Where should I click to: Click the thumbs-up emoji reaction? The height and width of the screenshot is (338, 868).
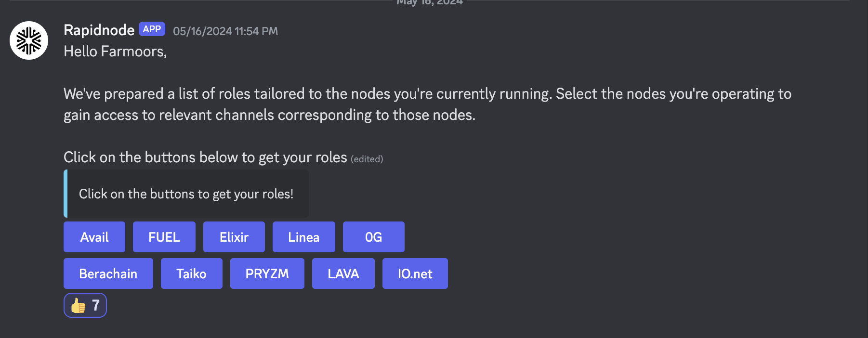[x=78, y=305]
